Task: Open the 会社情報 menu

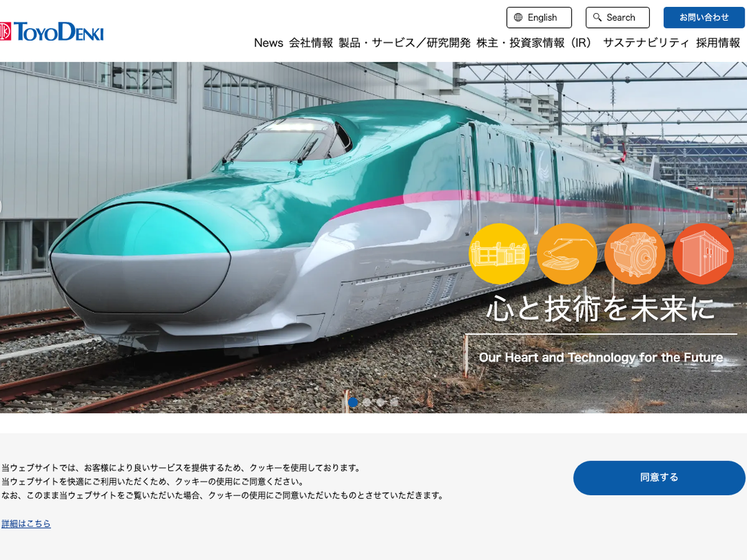Action: pyautogui.click(x=311, y=43)
